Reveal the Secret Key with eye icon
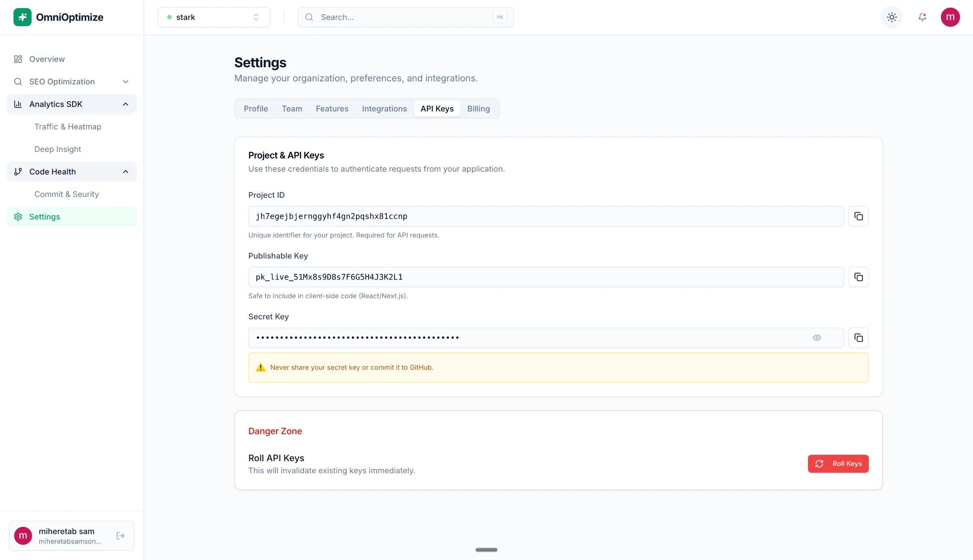 coord(817,338)
